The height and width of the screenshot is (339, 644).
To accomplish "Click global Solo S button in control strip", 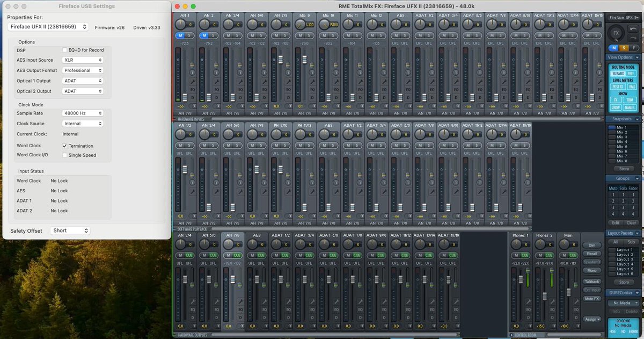I will (x=624, y=48).
